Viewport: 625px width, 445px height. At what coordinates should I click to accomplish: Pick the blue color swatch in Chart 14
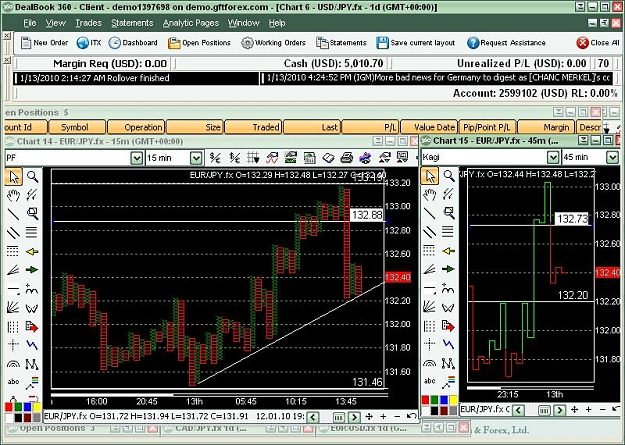(27, 407)
